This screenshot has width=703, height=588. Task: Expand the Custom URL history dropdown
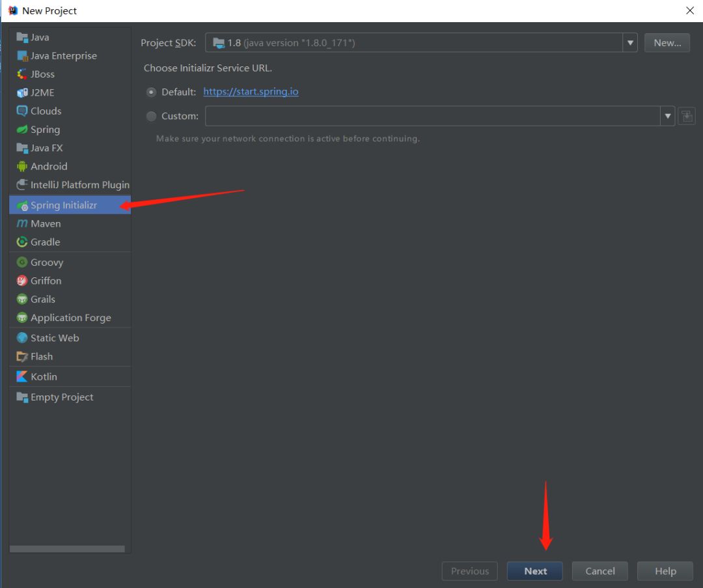click(667, 117)
